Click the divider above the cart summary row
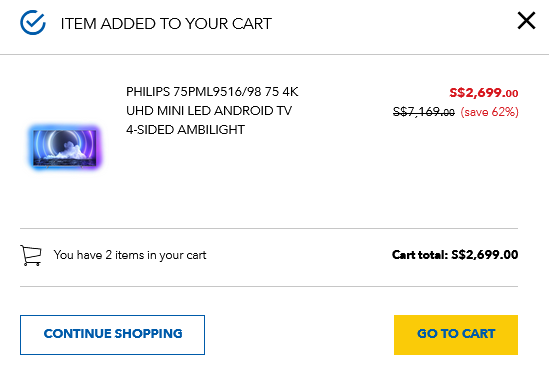 coord(269,228)
